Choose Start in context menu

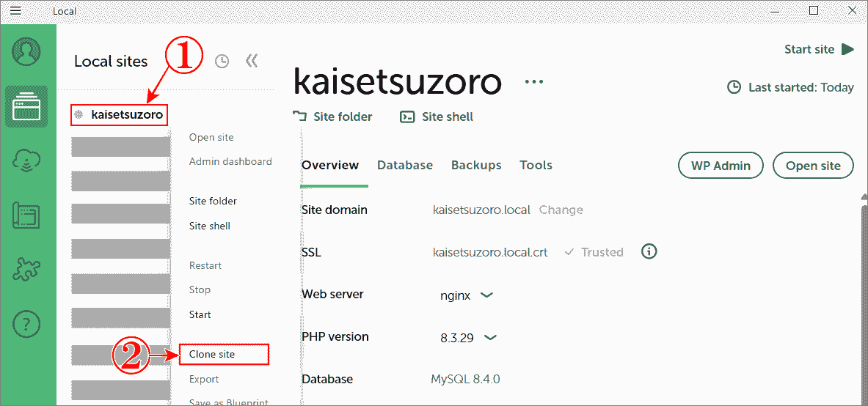(x=200, y=314)
